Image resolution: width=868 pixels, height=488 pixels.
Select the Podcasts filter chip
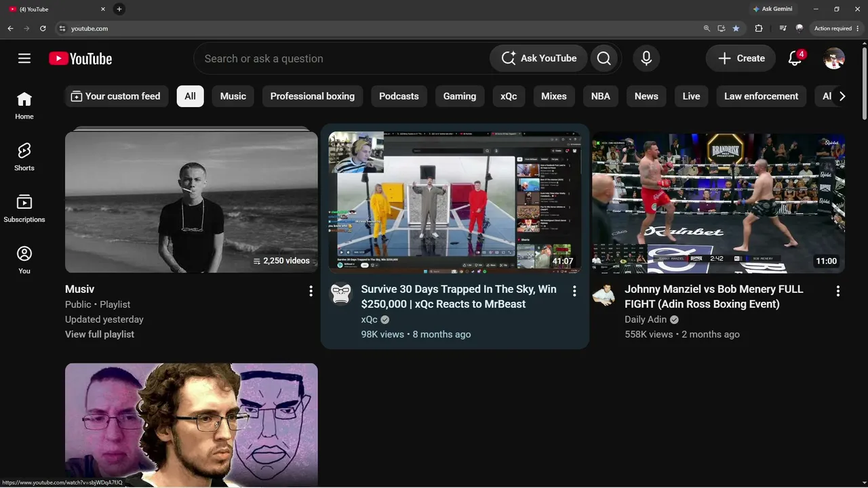click(x=399, y=96)
